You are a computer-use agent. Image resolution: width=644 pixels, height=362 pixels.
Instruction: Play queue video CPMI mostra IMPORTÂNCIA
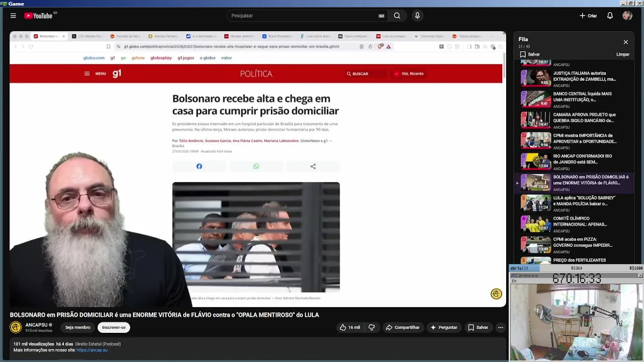[x=574, y=141]
